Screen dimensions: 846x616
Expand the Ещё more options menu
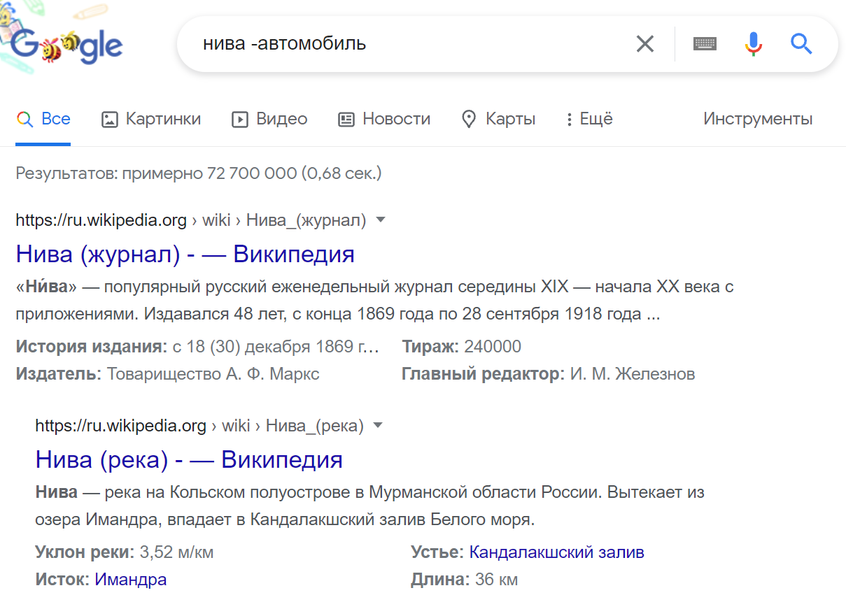coord(589,119)
